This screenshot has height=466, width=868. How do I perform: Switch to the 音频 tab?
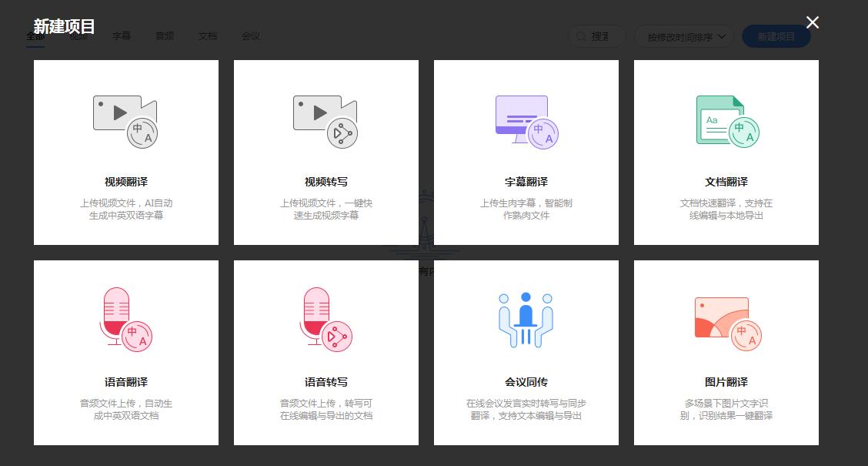(164, 35)
